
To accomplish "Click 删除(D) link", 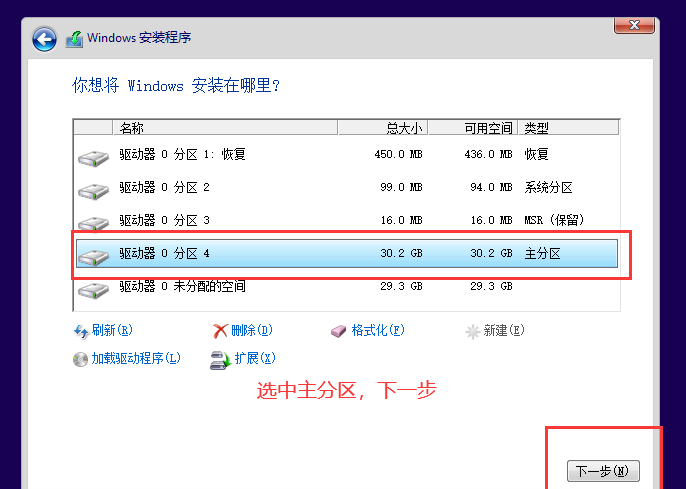I will click(x=252, y=330).
